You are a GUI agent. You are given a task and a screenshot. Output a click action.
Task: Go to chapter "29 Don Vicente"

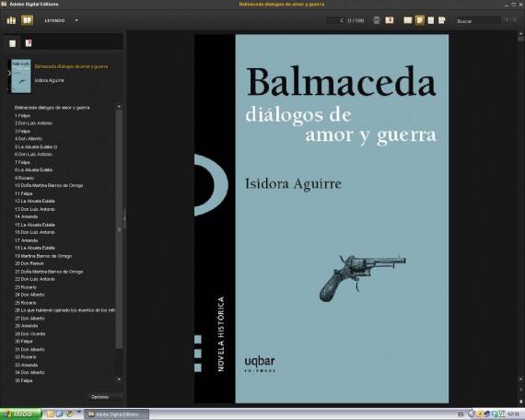coord(29,334)
